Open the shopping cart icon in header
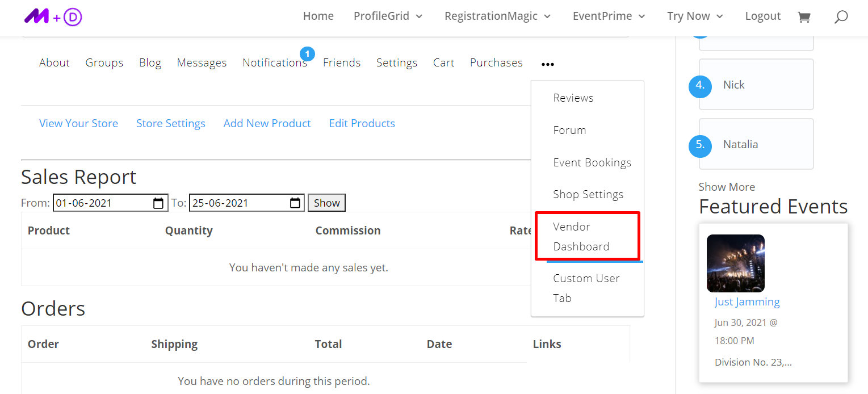 804,17
